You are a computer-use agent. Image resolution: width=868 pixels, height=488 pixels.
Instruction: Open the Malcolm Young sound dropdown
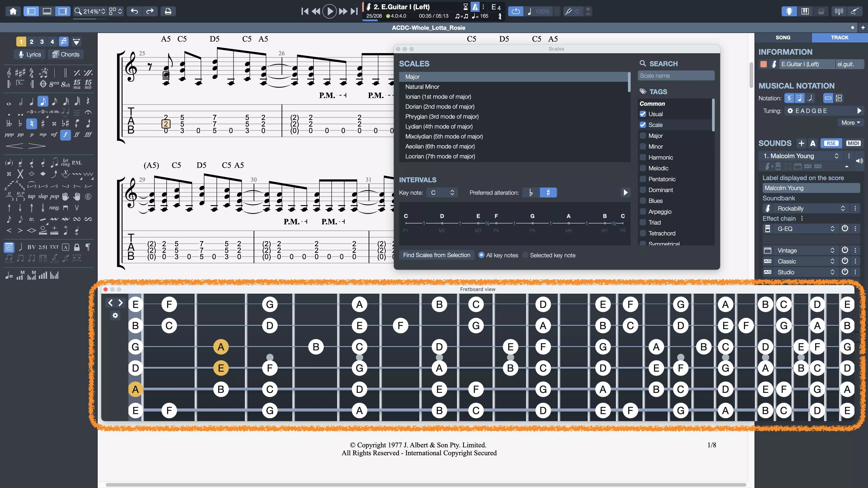(801, 156)
